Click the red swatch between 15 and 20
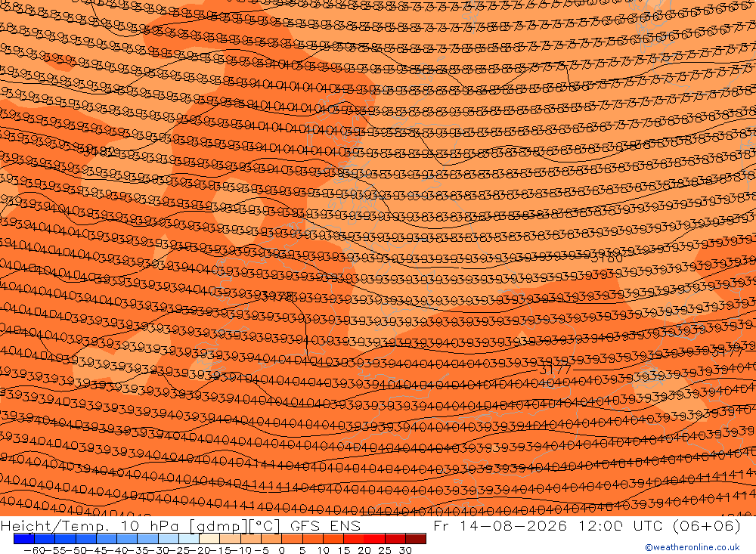Viewport: 756px width, 554px height. point(355,539)
